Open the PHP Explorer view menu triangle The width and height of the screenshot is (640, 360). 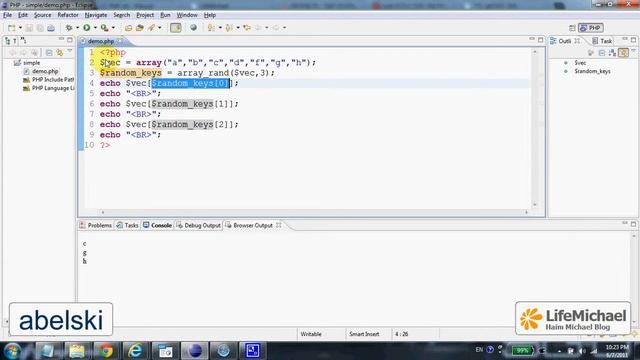[69, 52]
